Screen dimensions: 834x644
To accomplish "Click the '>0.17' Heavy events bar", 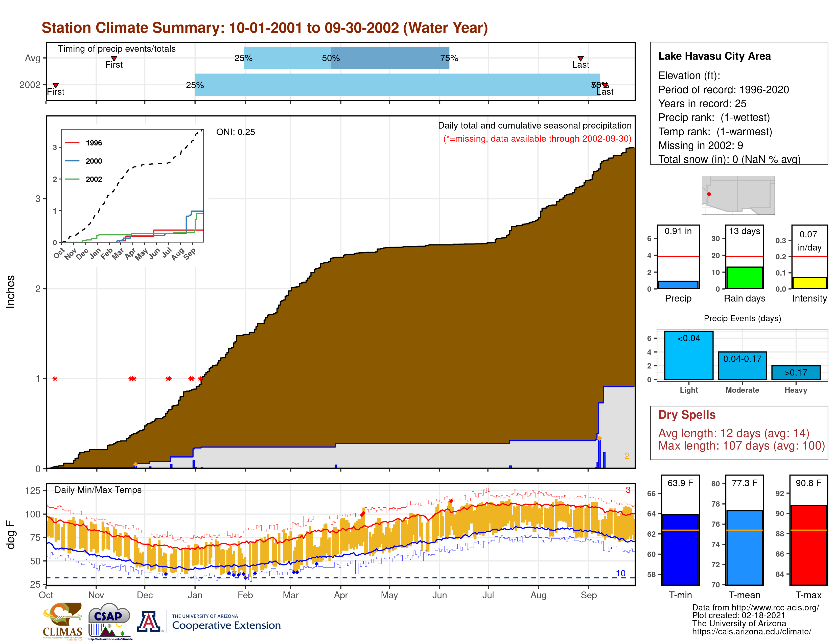I will tap(796, 372).
